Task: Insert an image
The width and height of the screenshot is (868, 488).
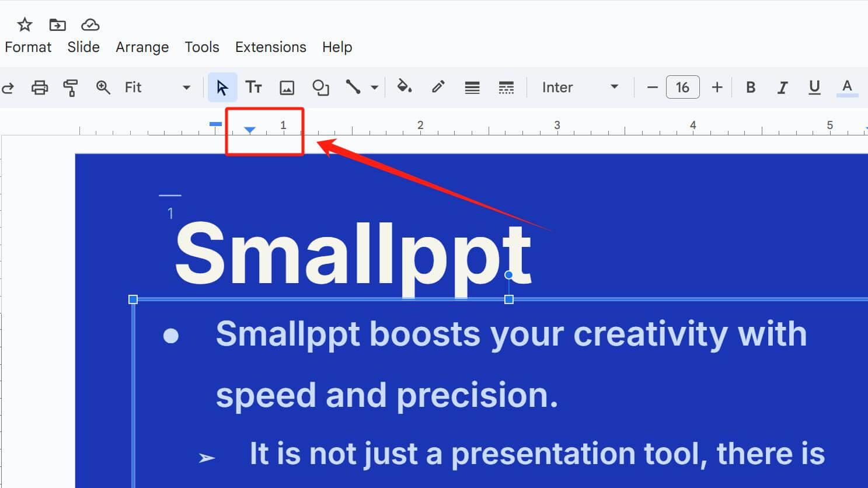Action: point(287,88)
